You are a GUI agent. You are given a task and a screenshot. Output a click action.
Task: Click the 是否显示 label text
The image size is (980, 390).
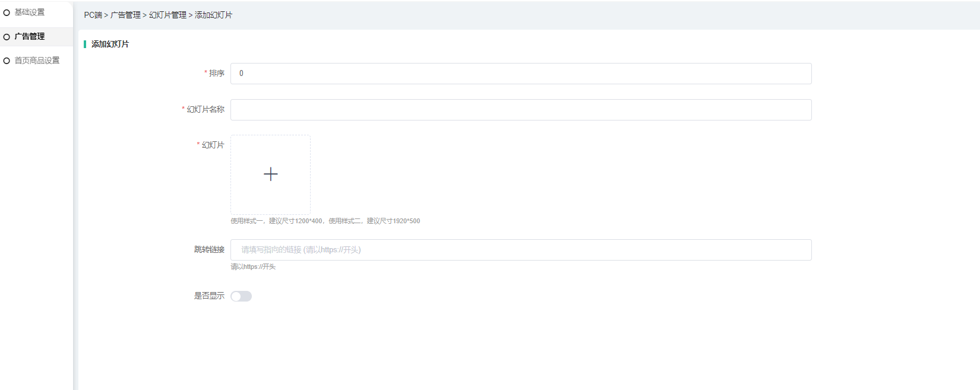(x=209, y=296)
